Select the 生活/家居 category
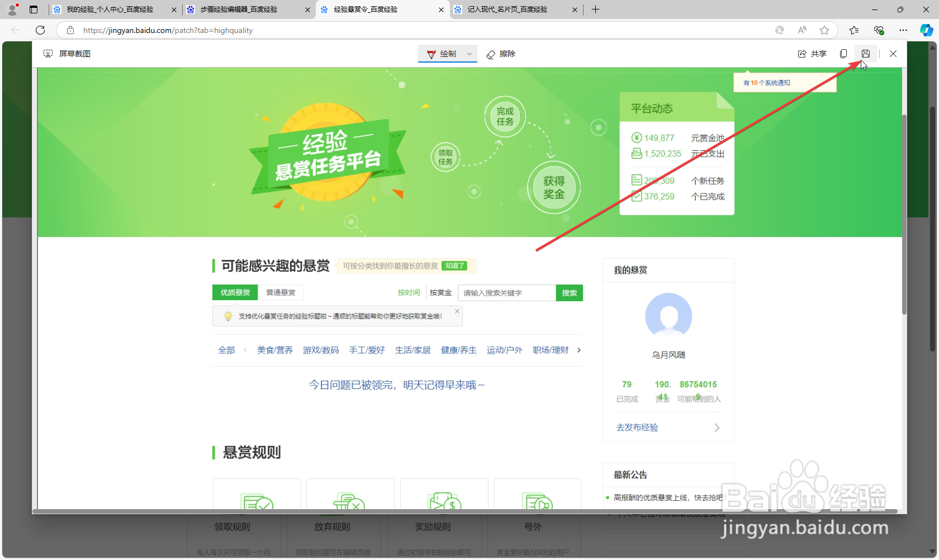 click(412, 350)
